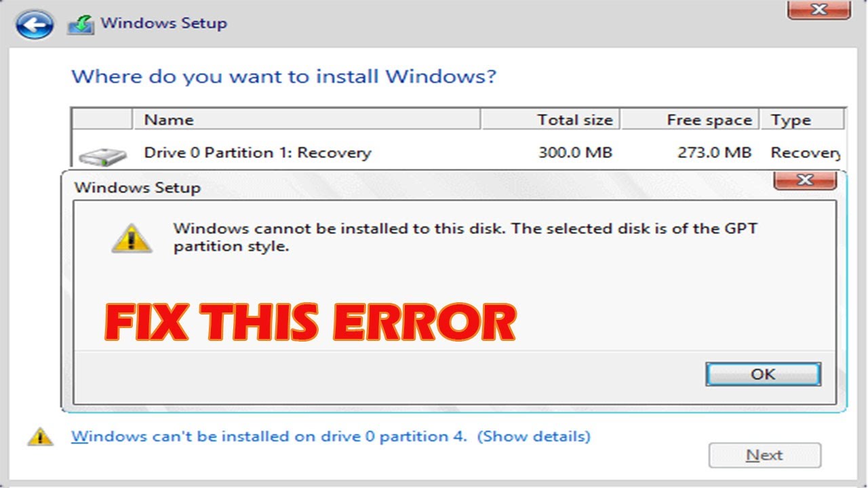Click the yellow warning icon in the dialog

[132, 239]
